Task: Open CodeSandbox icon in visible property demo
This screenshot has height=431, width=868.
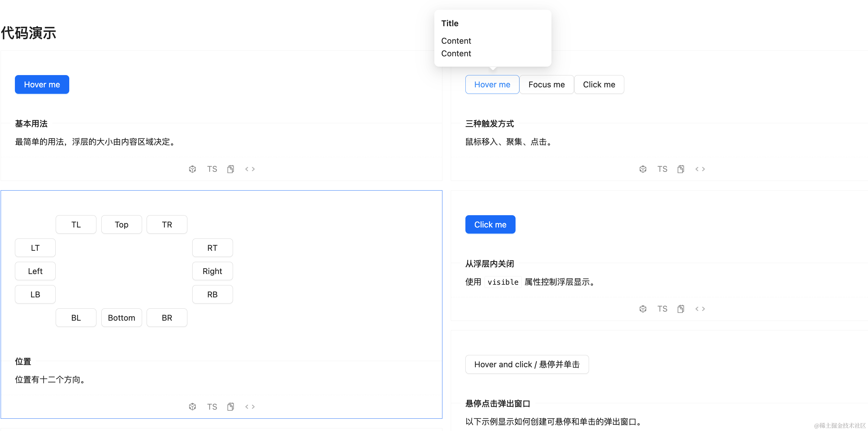Action: (x=642, y=309)
